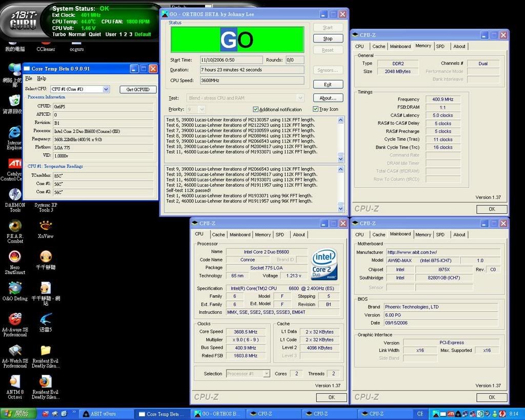Toggle the Additional notification checkbox in Orthos
This screenshot has width=525, height=420.
(x=256, y=109)
